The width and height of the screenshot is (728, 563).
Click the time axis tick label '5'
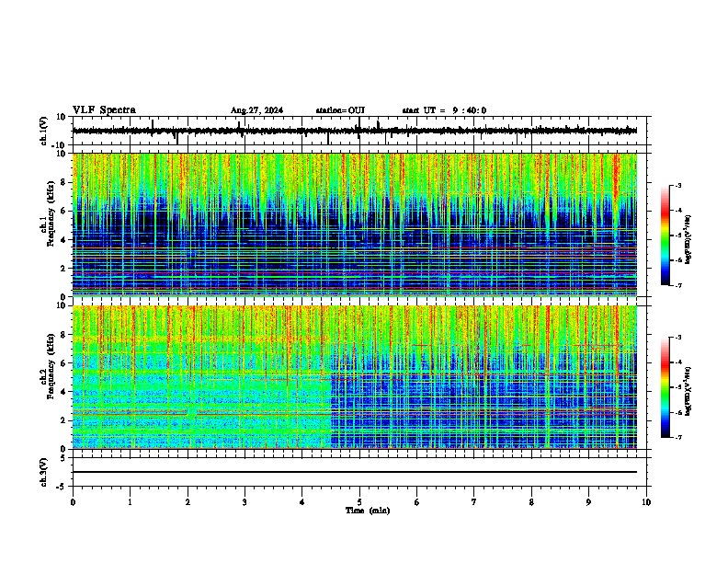click(359, 502)
